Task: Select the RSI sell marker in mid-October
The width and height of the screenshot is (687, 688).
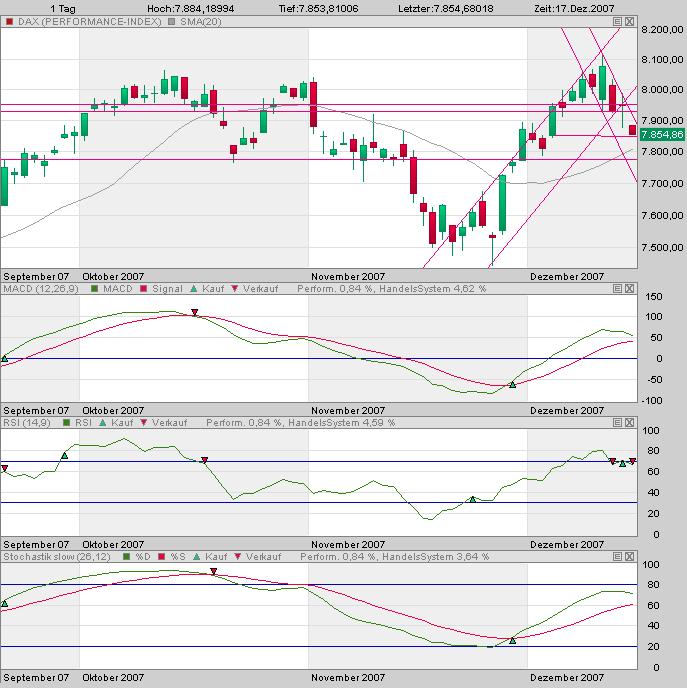Action: pyautogui.click(x=204, y=460)
